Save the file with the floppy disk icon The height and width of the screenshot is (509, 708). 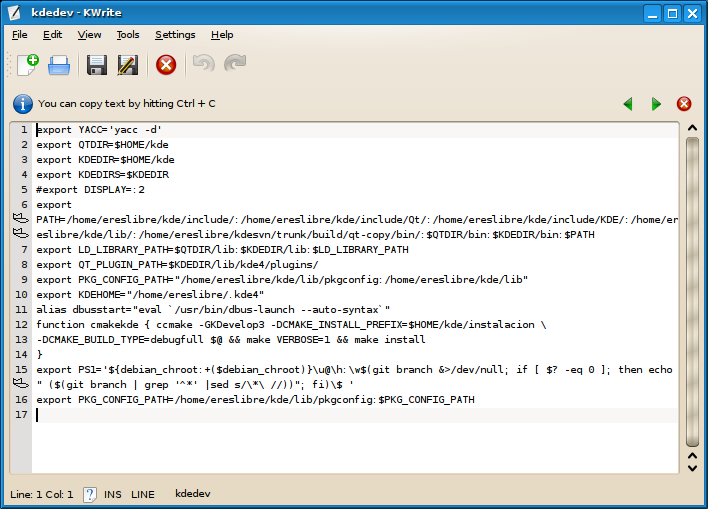coord(97,65)
